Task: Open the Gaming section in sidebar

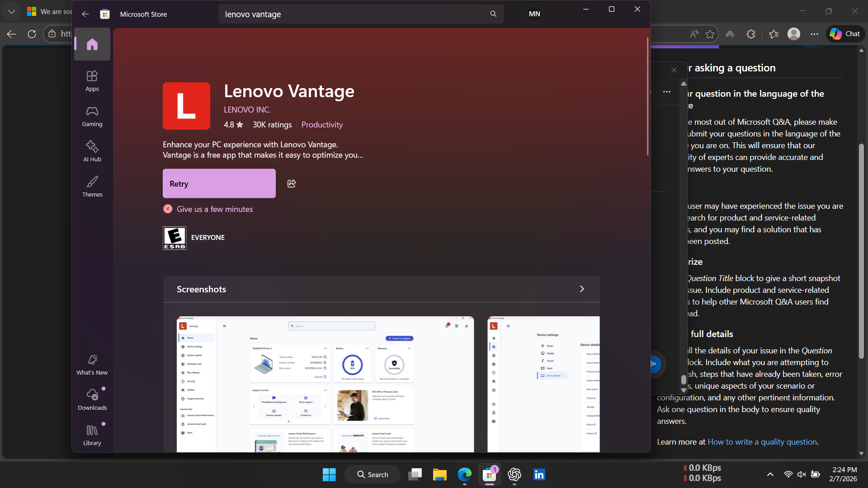Action: (x=92, y=116)
